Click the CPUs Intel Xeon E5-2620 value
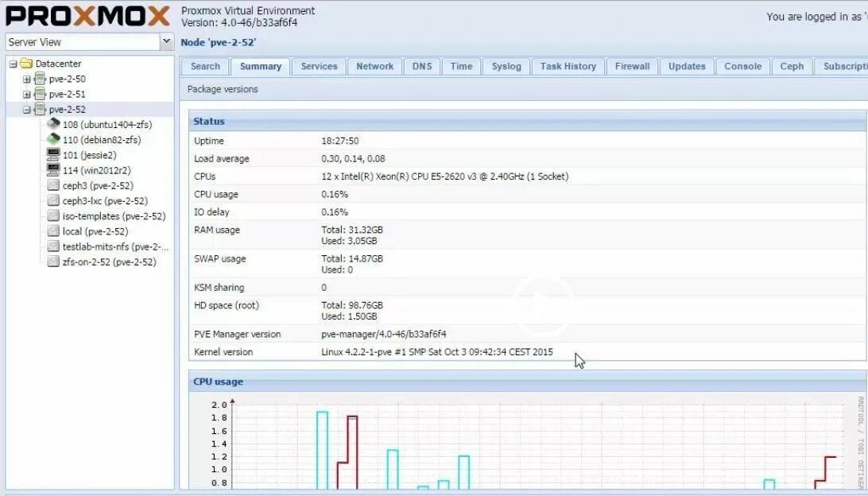Screen dimensions: 868x496 [444, 176]
